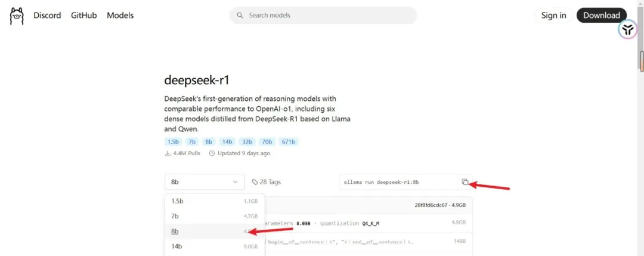Screen dimensions: 644x256
Task: Go to the Models page
Action: pos(120,16)
